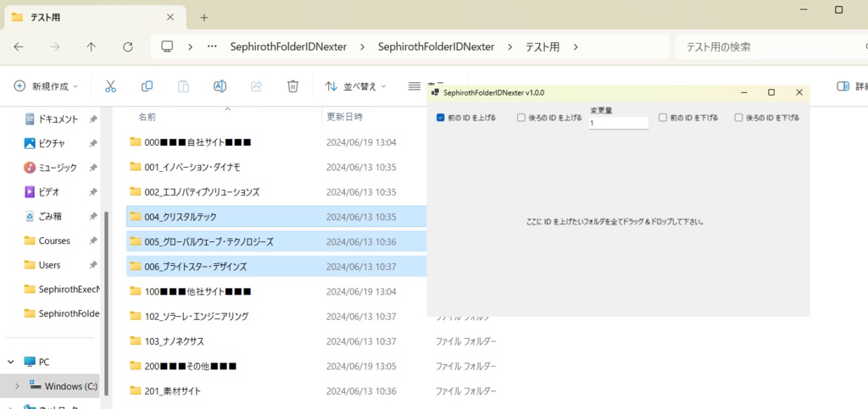The height and width of the screenshot is (409, 868).
Task: Click the chevron after the PC icon in address bar
Action: click(x=191, y=47)
